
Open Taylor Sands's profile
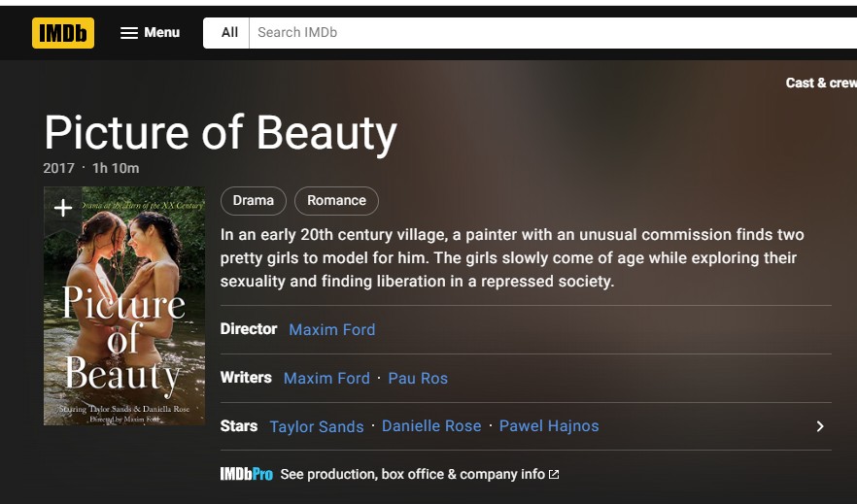[x=317, y=426]
